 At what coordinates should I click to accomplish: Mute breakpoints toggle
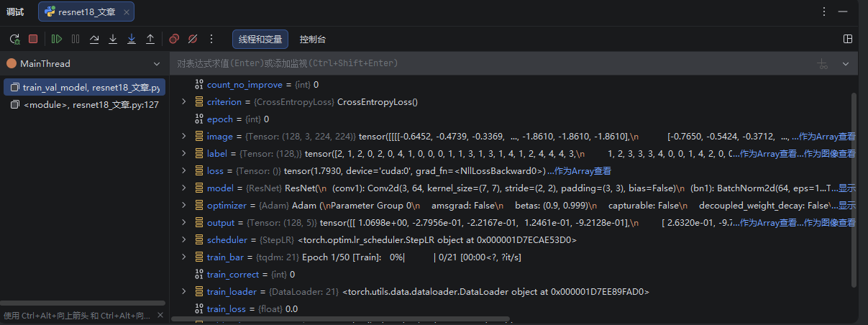(193, 39)
